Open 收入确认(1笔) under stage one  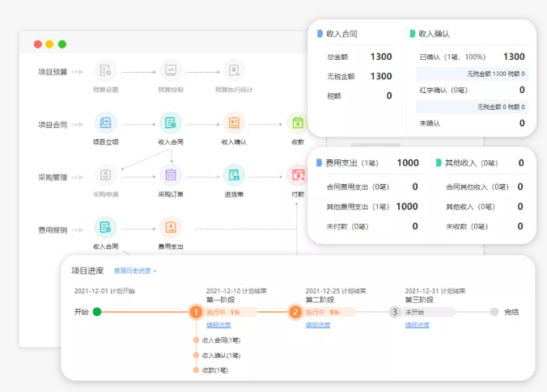click(x=221, y=356)
